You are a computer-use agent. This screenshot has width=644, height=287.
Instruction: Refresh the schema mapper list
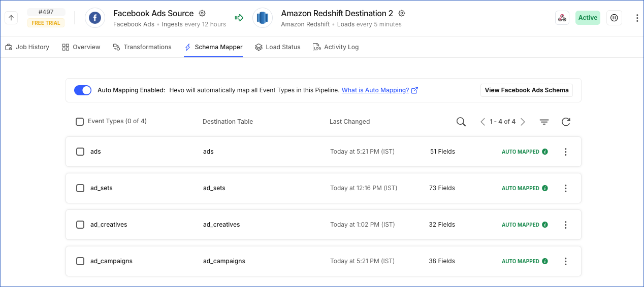566,122
